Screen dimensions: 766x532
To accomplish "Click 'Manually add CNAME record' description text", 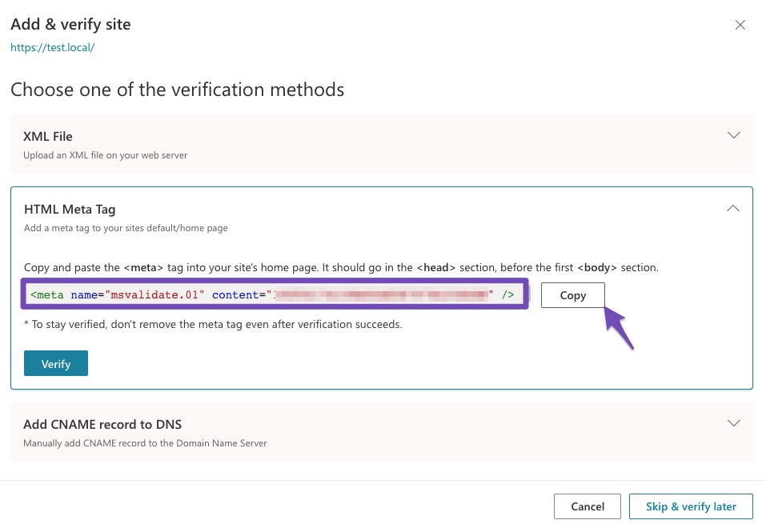I will 145,443.
